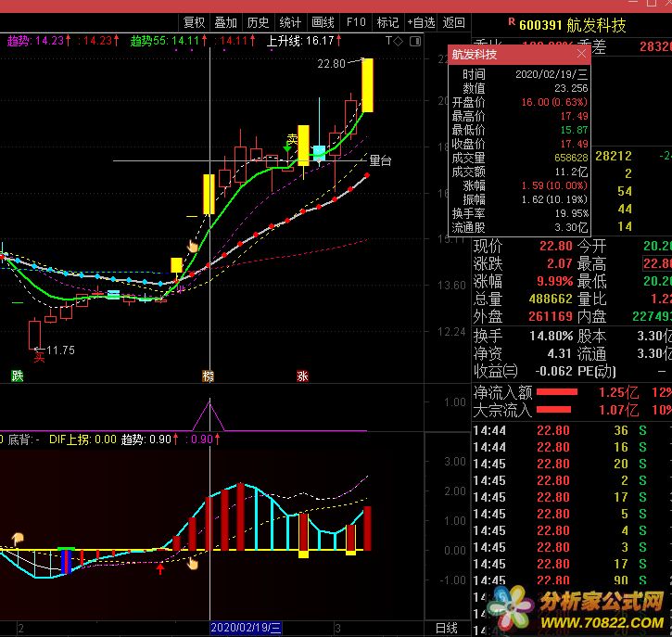The height and width of the screenshot is (637, 672).
Task: Add stock to watchlist with +自选
Action: pyautogui.click(x=420, y=22)
